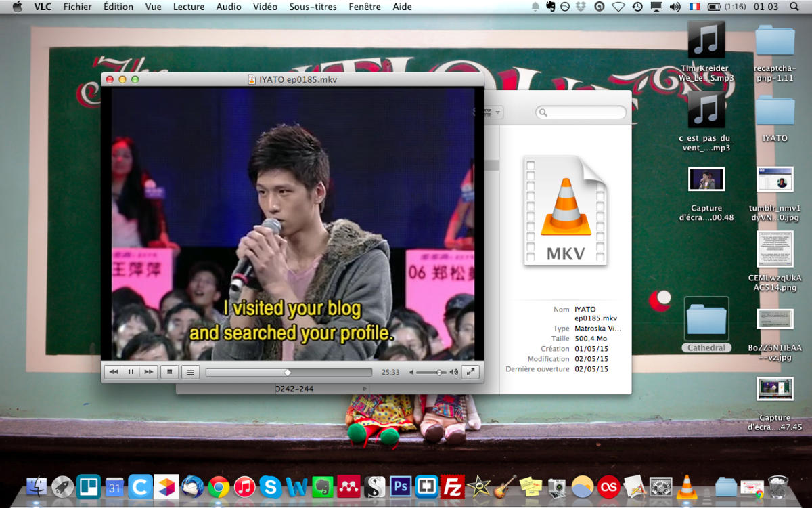Click the Photoshop icon in the Dock
812x508 pixels.
coord(401,486)
